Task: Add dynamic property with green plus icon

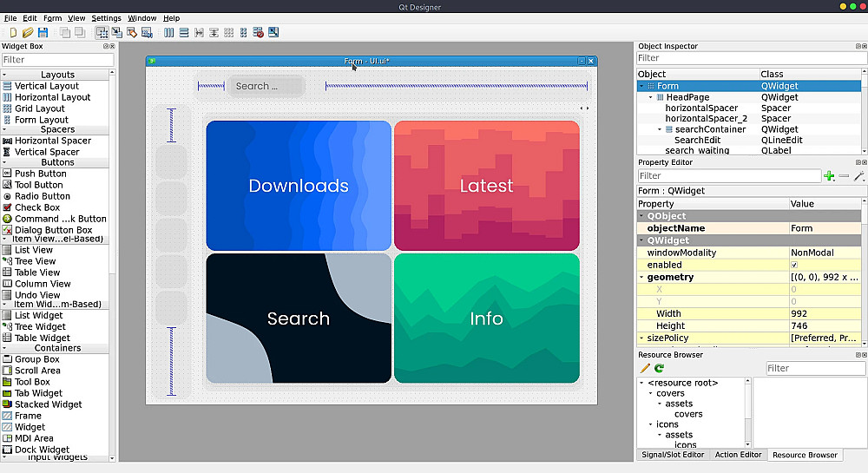Action: (x=829, y=176)
